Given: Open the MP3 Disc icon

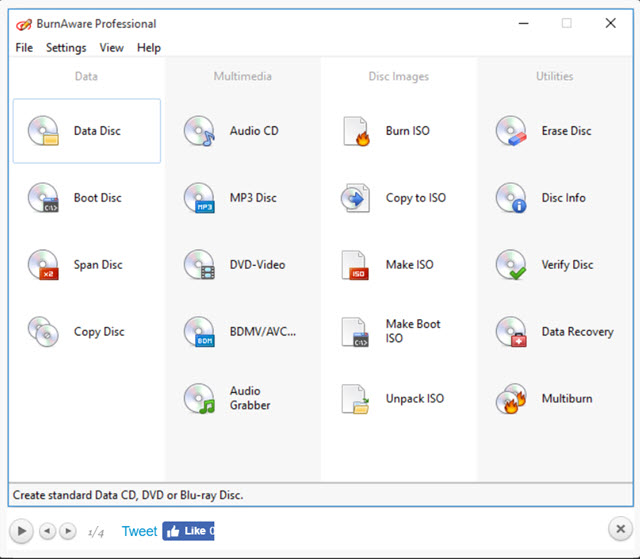Looking at the screenshot, I should coord(199,197).
